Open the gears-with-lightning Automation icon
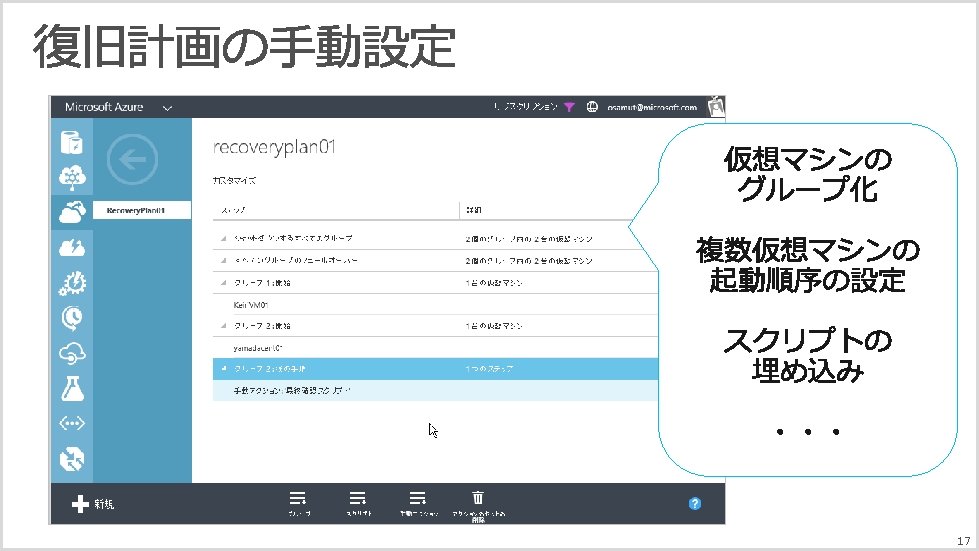979x551 pixels. coord(72,283)
